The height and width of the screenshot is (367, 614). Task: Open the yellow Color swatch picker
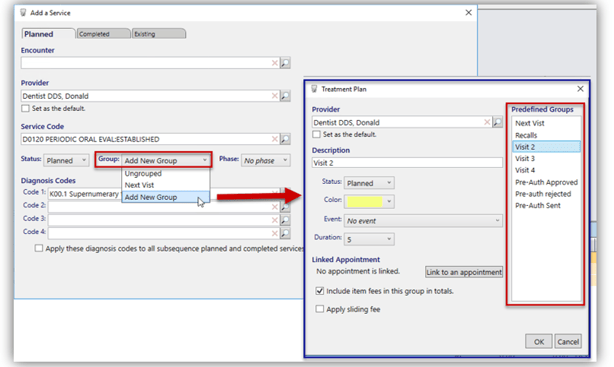coord(369,201)
